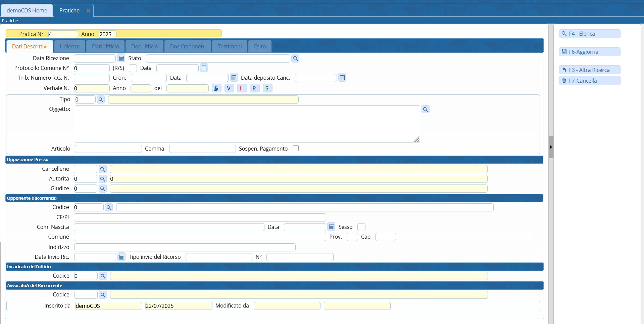This screenshot has width=644, height=324.
Task: Open the Data Ricezione calendar picker
Action: point(121,58)
